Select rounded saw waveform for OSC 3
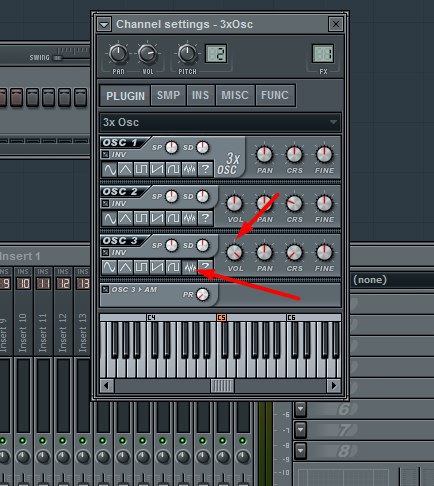 (173, 267)
